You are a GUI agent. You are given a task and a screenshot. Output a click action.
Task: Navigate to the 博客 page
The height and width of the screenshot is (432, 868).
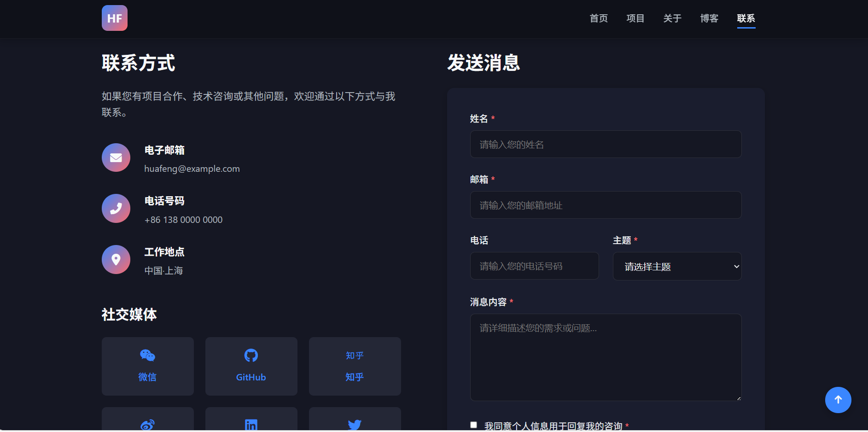coord(709,18)
